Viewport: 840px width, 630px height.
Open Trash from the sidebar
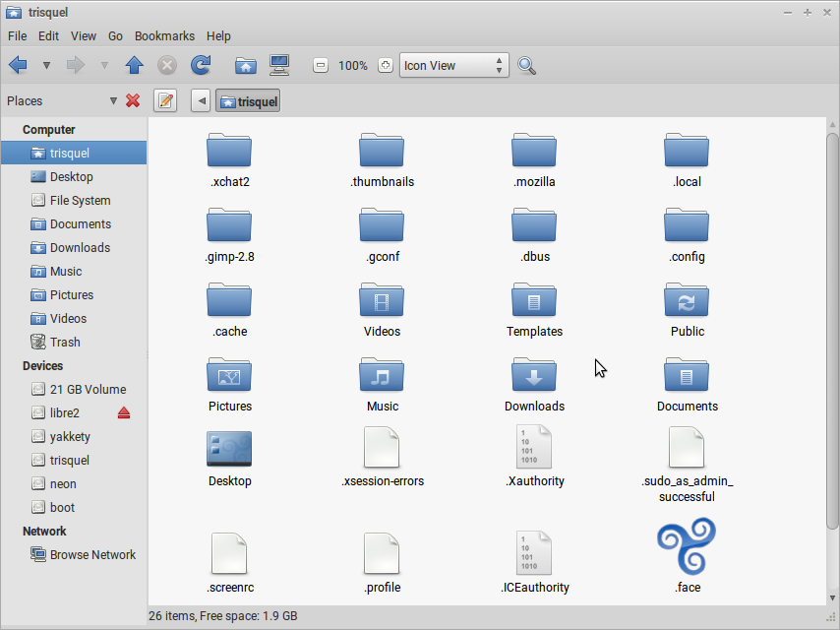(62, 342)
